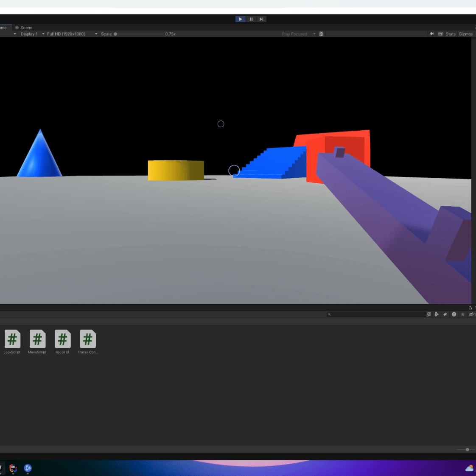This screenshot has height=476, width=476.
Task: Pause the running game
Action: click(251, 19)
